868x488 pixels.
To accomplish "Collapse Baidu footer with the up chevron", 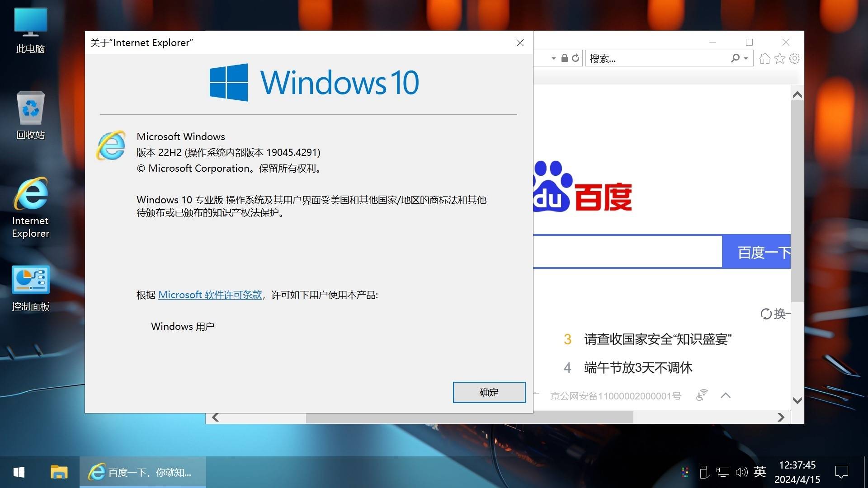I will [726, 396].
